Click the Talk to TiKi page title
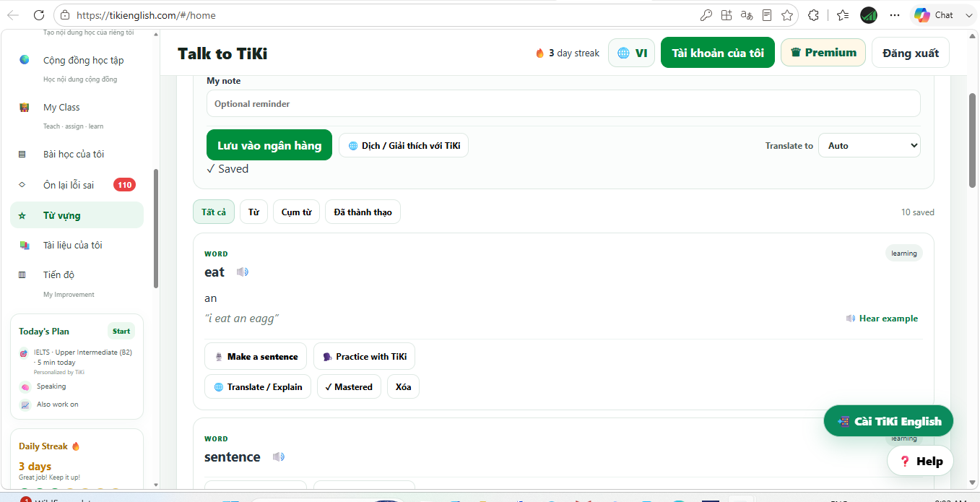The image size is (980, 502). coord(222,53)
